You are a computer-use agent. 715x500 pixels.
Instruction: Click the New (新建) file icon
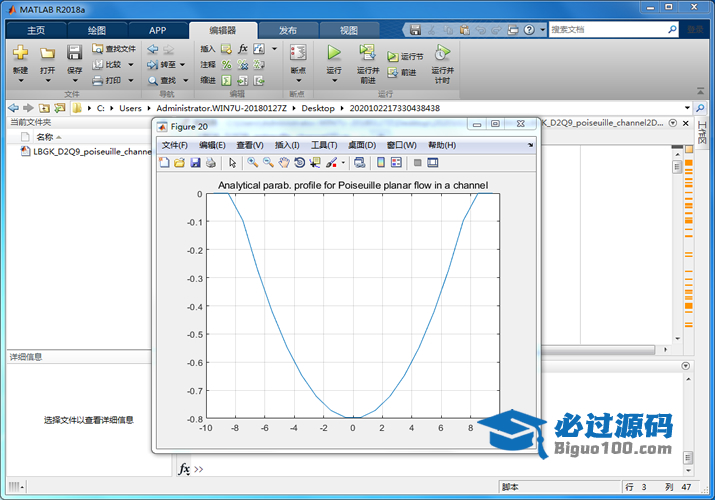tap(20, 53)
